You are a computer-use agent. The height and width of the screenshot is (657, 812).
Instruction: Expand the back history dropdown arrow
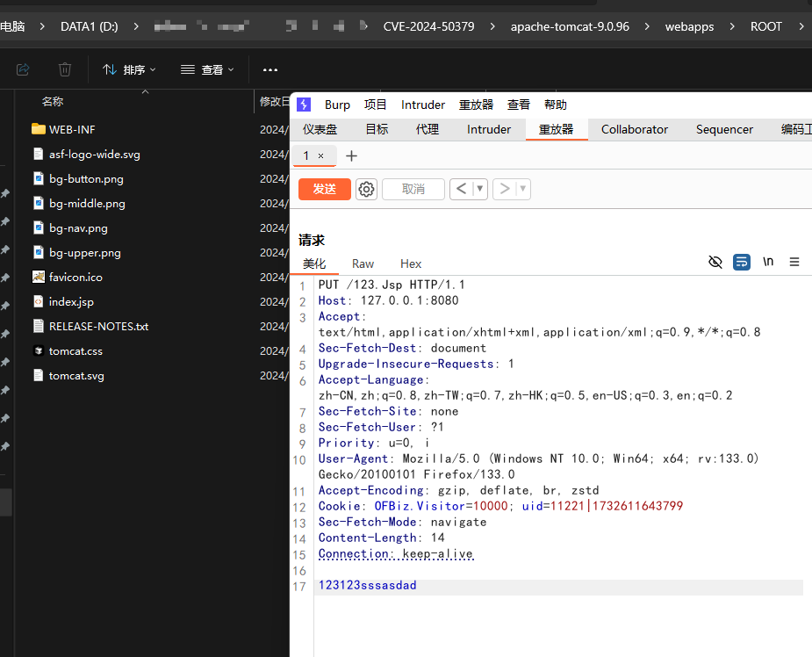point(479,189)
